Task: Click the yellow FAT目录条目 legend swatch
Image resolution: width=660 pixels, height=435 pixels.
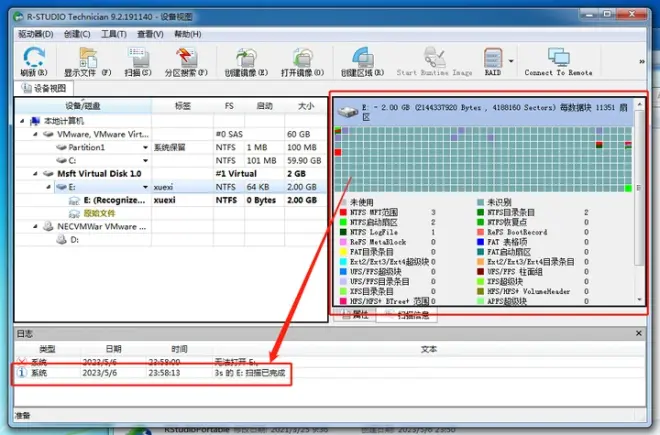Action: (343, 252)
